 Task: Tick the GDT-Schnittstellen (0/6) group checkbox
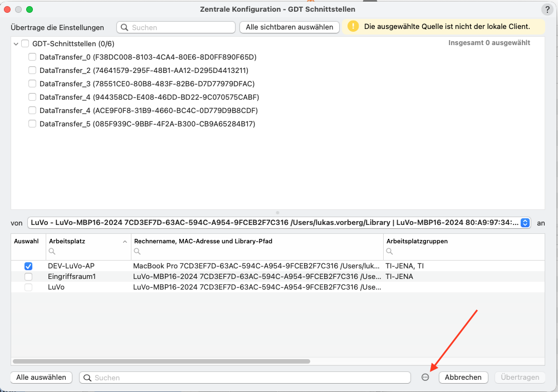(25, 44)
